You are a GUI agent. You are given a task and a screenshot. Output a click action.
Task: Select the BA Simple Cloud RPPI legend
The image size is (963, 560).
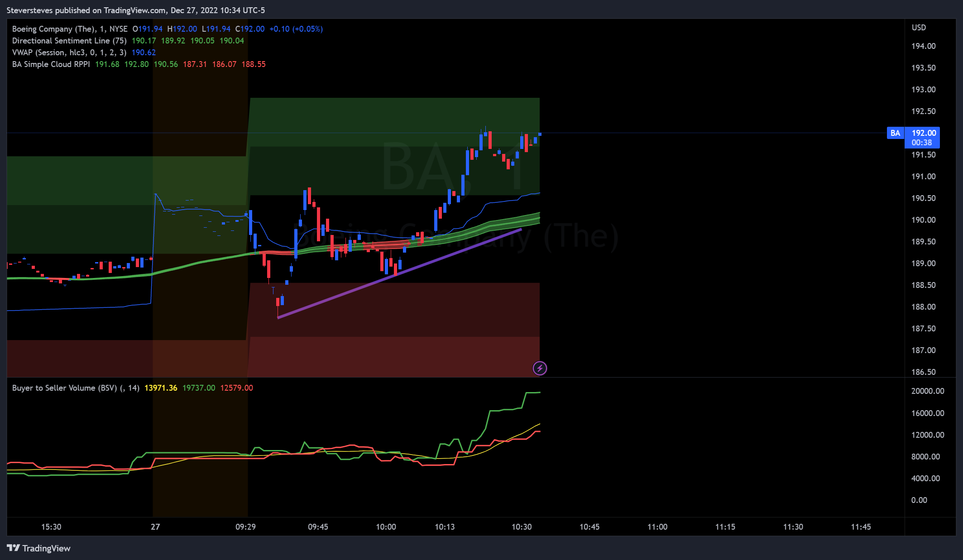(51, 64)
